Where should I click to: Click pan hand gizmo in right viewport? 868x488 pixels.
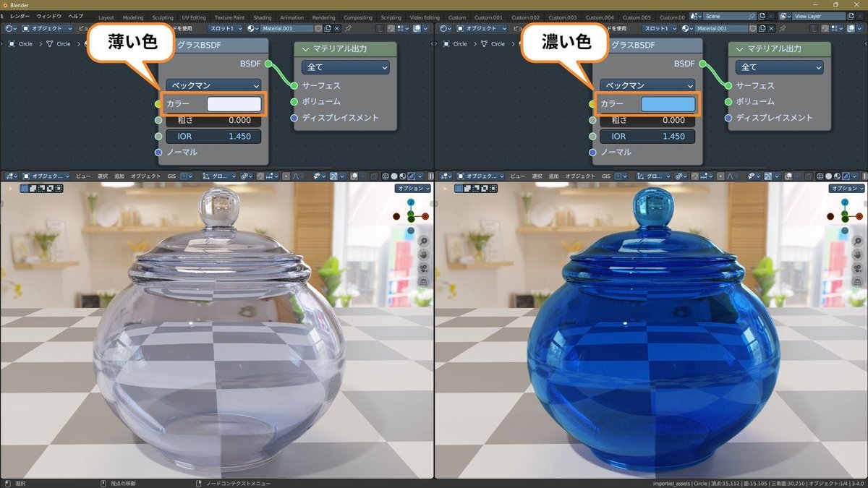click(858, 254)
